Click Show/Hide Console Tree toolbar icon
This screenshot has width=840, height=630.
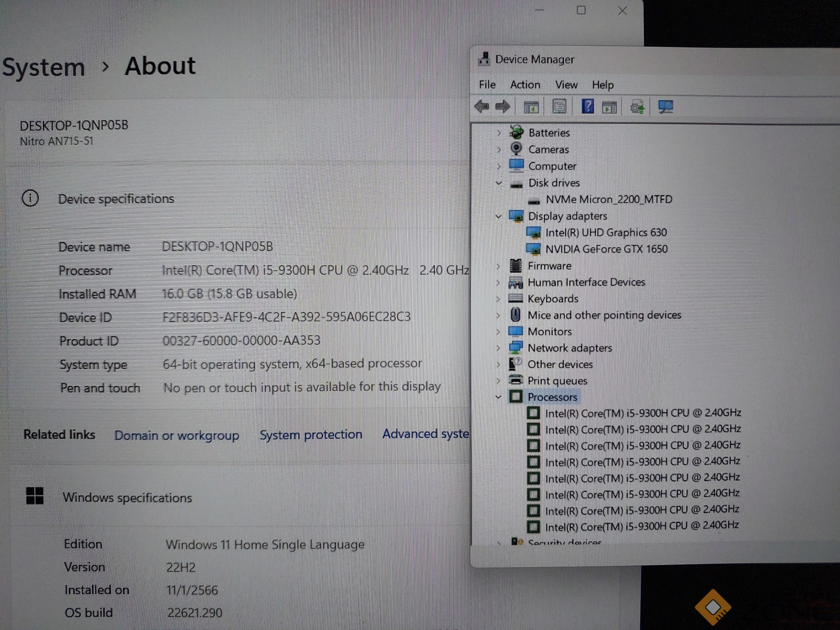tap(531, 107)
